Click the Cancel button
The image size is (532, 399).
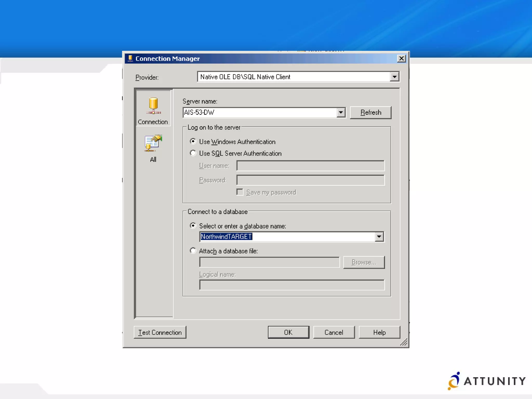[x=334, y=332]
